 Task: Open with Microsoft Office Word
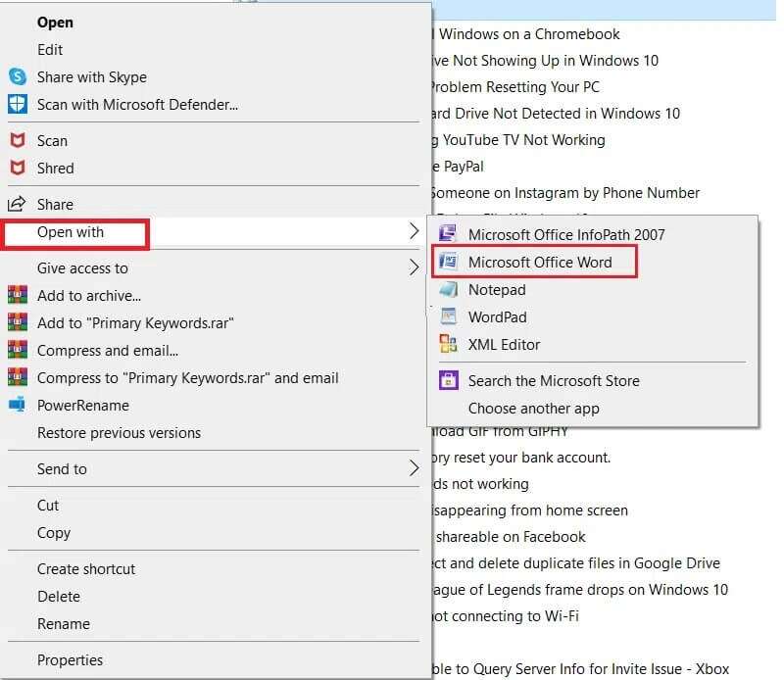click(x=593, y=262)
